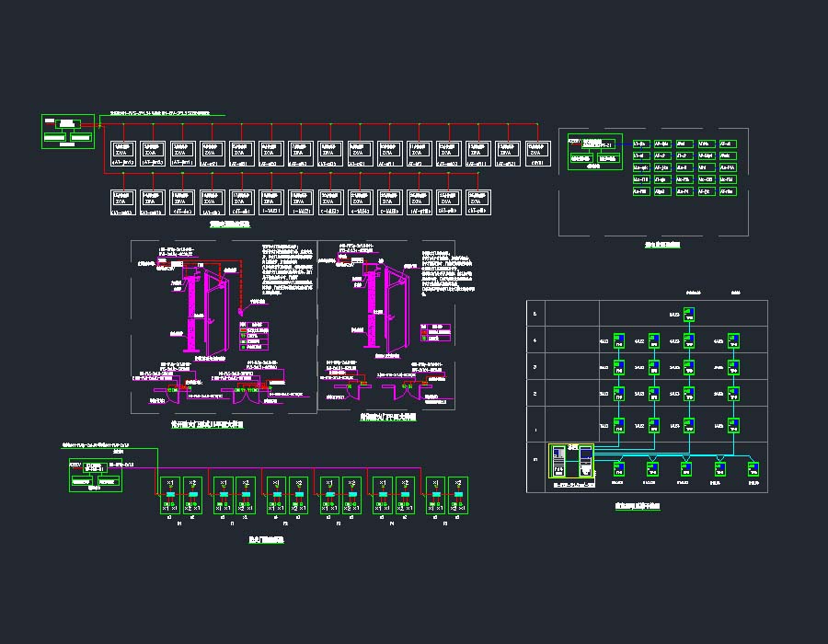Select the green controller block in top-right diagram
Image resolution: width=828 pixels, height=644 pixels.
tap(594, 153)
